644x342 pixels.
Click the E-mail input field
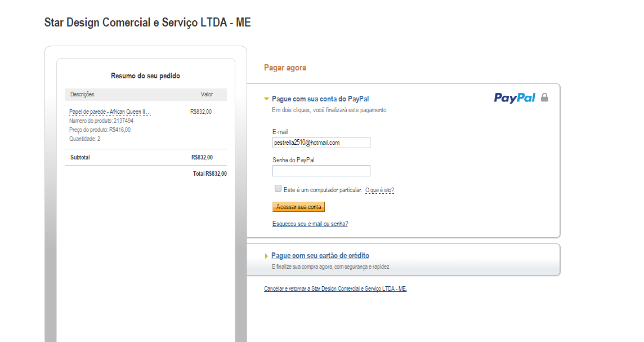321,143
